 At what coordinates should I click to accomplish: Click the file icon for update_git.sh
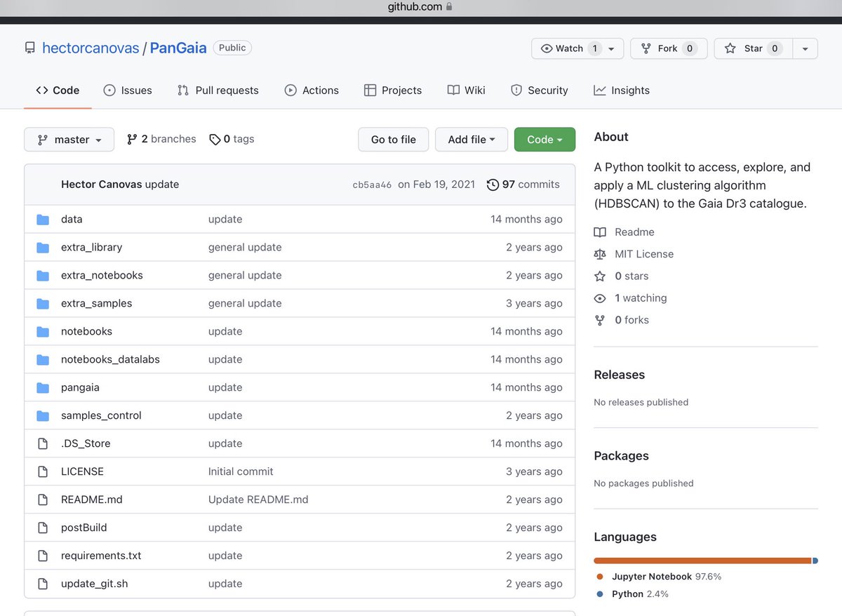(43, 584)
